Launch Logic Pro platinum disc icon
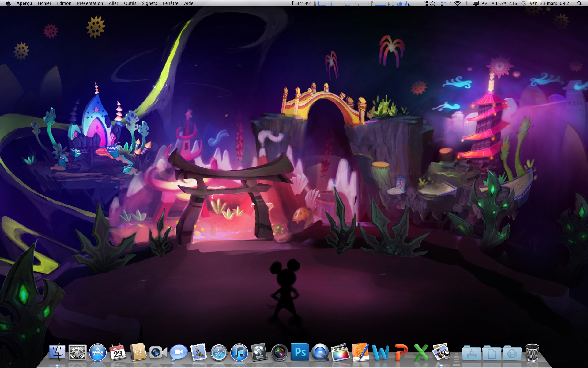588x368 pixels. [259, 352]
